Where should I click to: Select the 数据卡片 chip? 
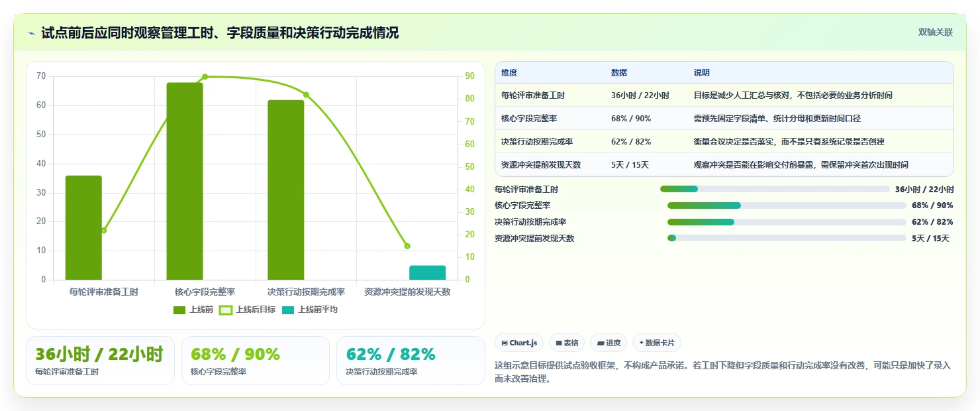[657, 343]
